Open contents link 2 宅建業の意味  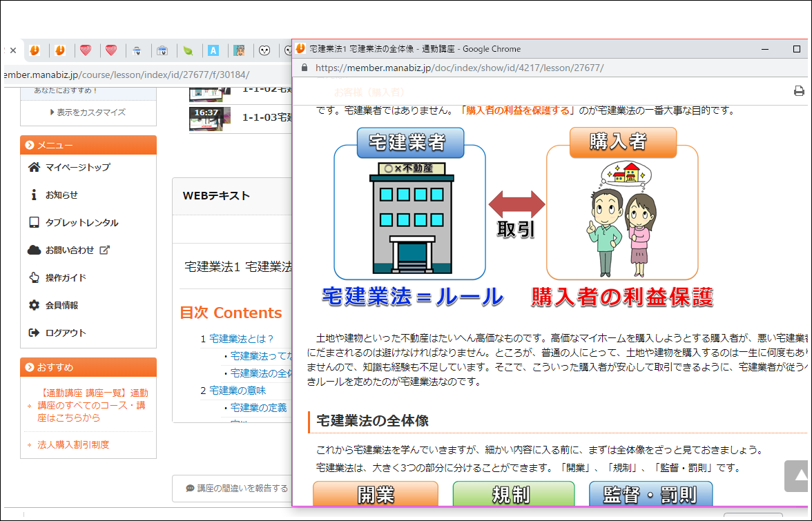(238, 391)
